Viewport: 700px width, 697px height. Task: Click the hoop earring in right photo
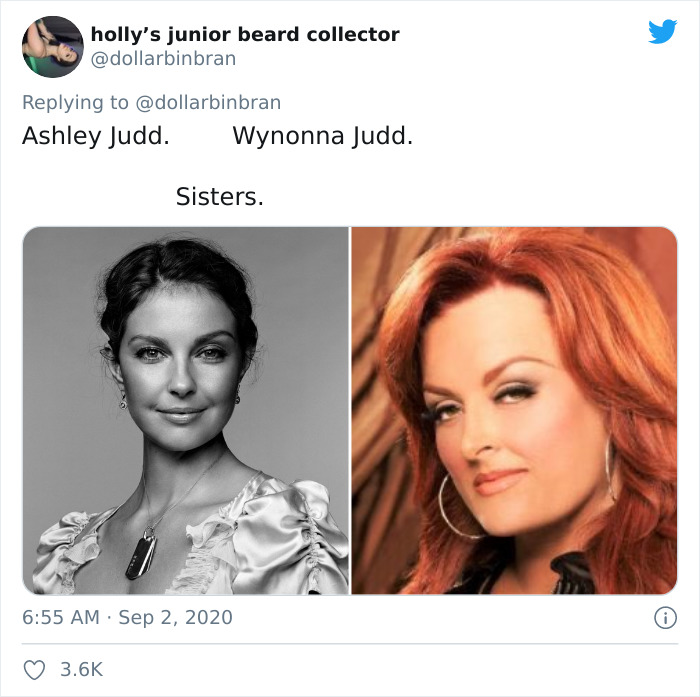click(x=458, y=505)
